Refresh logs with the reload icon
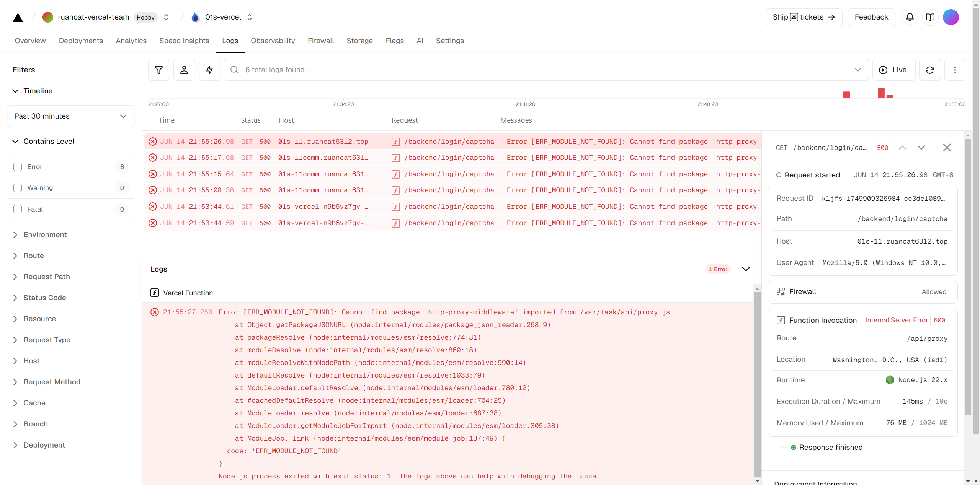This screenshot has height=485, width=980. click(930, 70)
